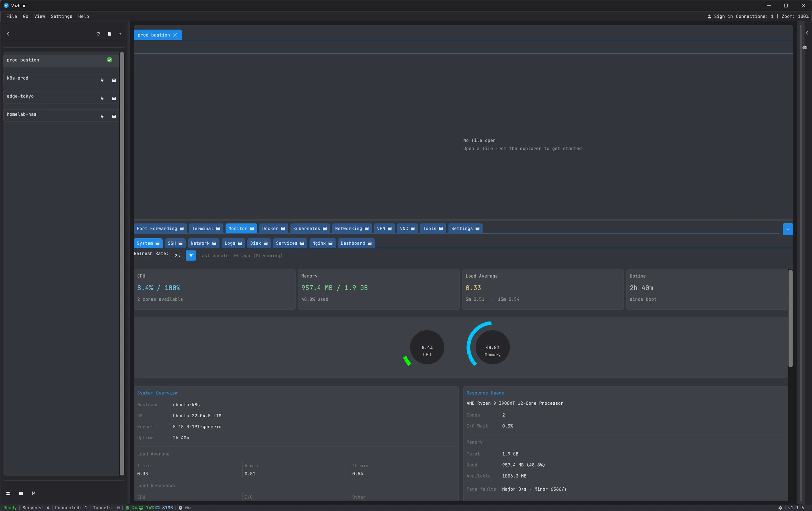
Task: Open the Help menu
Action: [84, 16]
